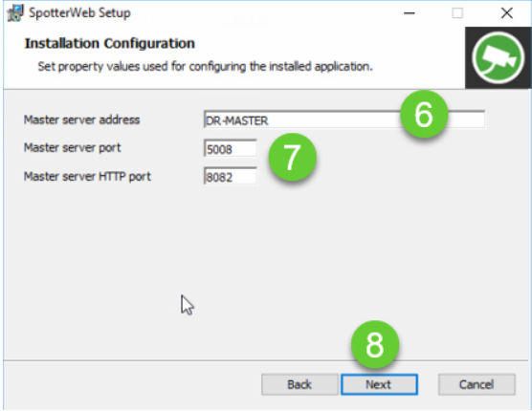Select the green step 7 badge
Viewport: 532px width, 411px height.
[x=292, y=157]
